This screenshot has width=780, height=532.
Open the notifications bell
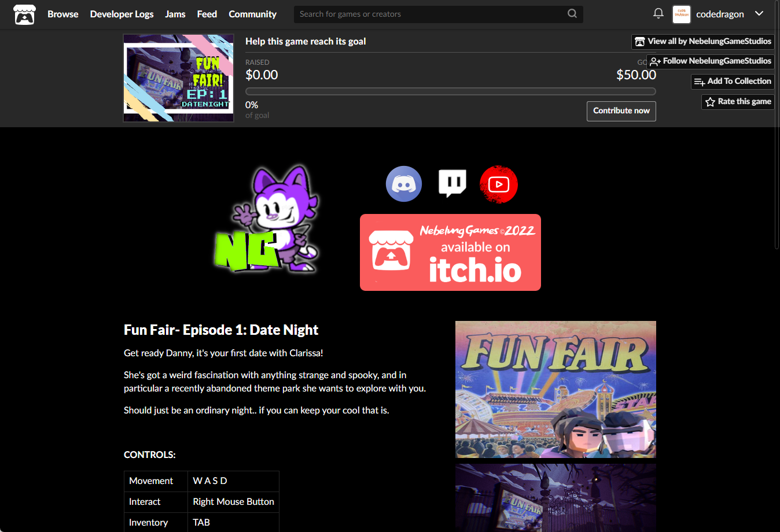coord(658,13)
